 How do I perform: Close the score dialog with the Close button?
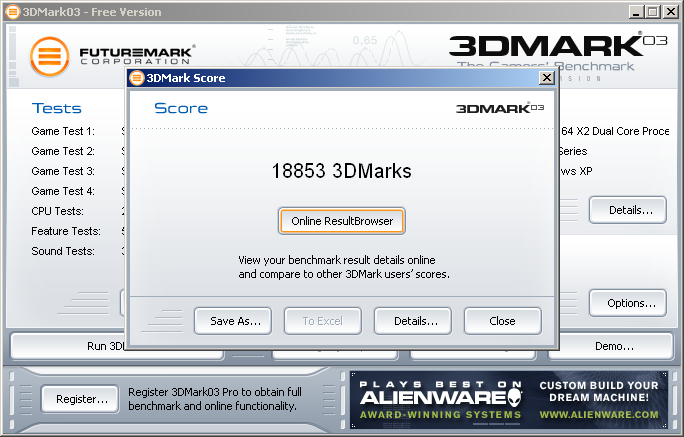coord(503,321)
